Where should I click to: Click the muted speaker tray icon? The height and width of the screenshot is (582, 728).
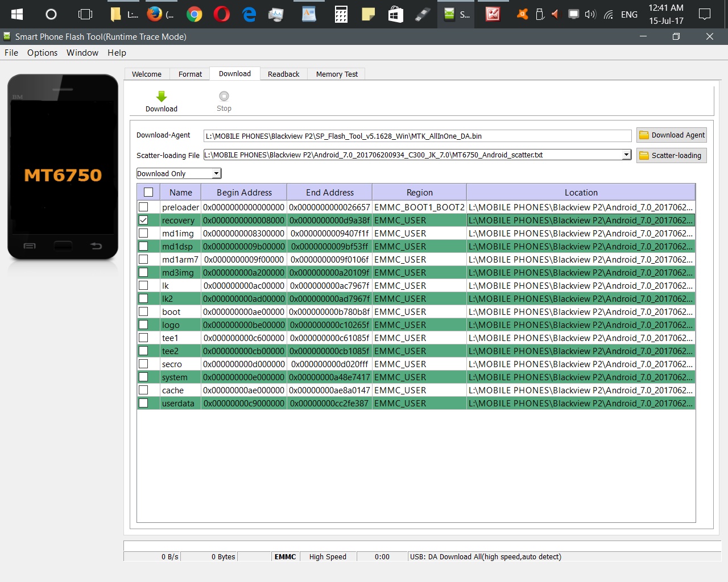pyautogui.click(x=556, y=14)
